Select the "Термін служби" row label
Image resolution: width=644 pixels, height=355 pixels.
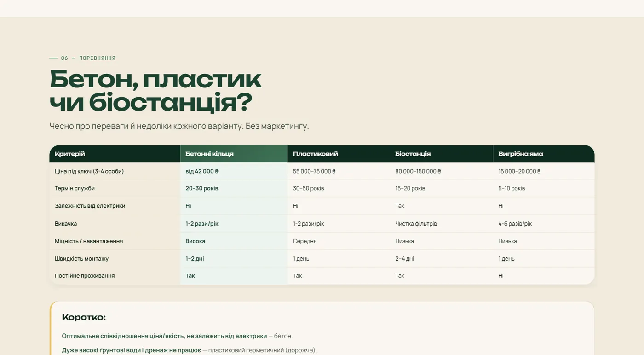[75, 188]
